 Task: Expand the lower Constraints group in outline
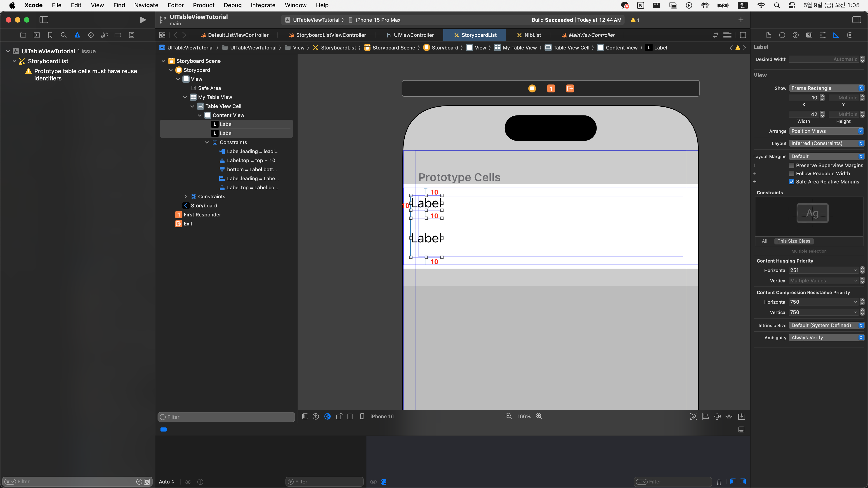(x=185, y=197)
